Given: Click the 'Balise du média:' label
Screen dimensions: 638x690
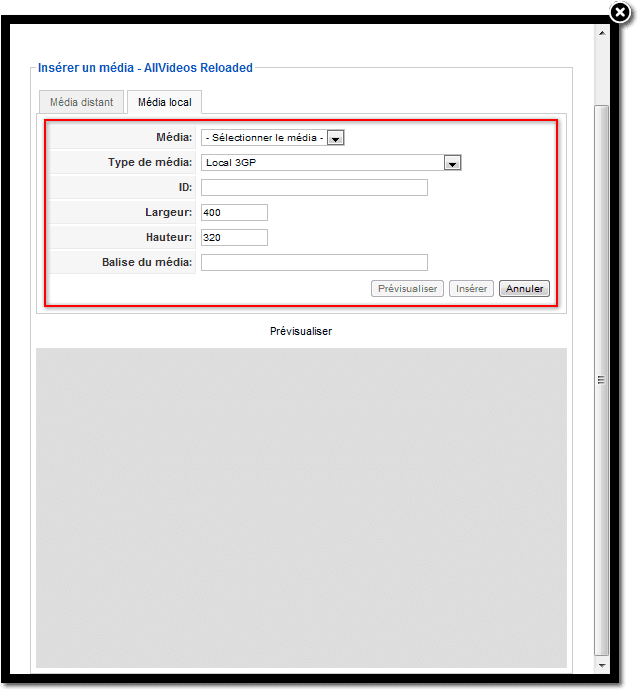Looking at the screenshot, I should [147, 262].
